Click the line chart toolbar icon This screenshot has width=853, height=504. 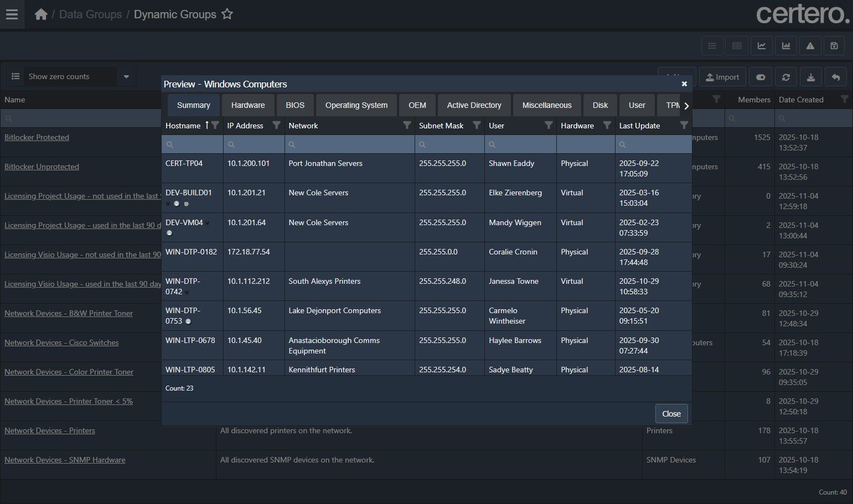(762, 46)
